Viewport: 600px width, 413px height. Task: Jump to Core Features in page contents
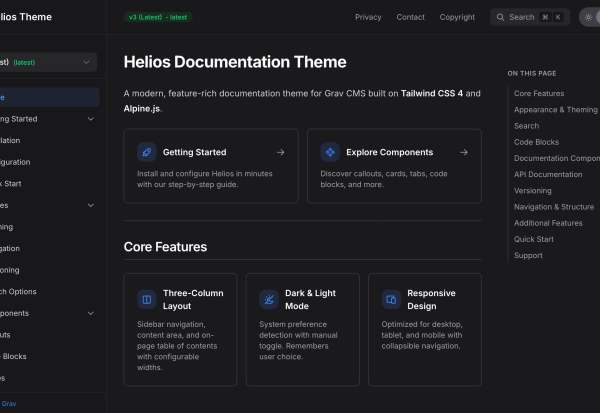[539, 93]
